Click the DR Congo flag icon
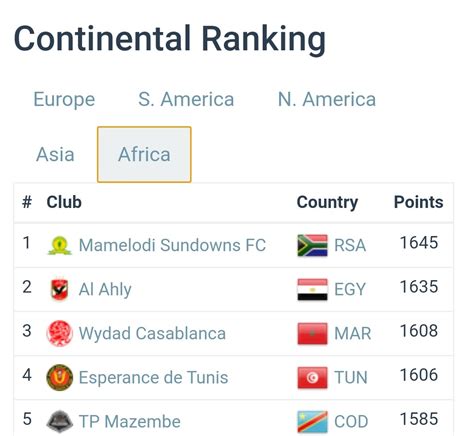The height and width of the screenshot is (436, 474). tap(312, 421)
